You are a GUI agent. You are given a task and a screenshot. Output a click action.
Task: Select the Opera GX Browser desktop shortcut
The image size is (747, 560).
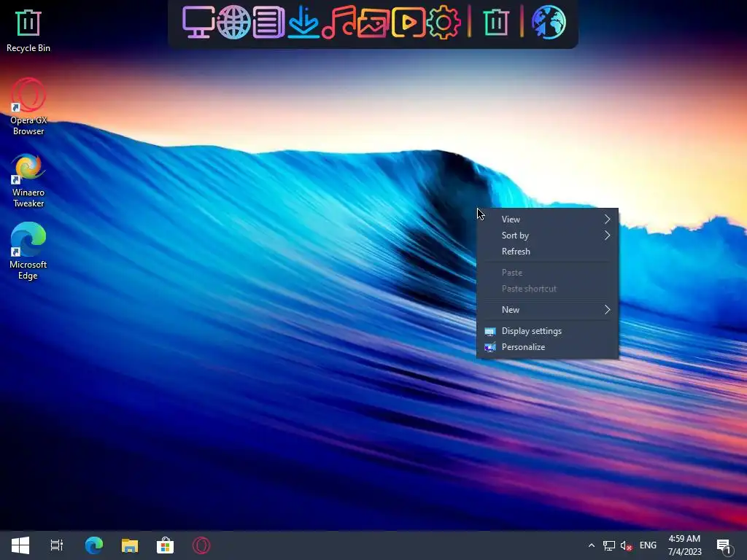point(28,106)
